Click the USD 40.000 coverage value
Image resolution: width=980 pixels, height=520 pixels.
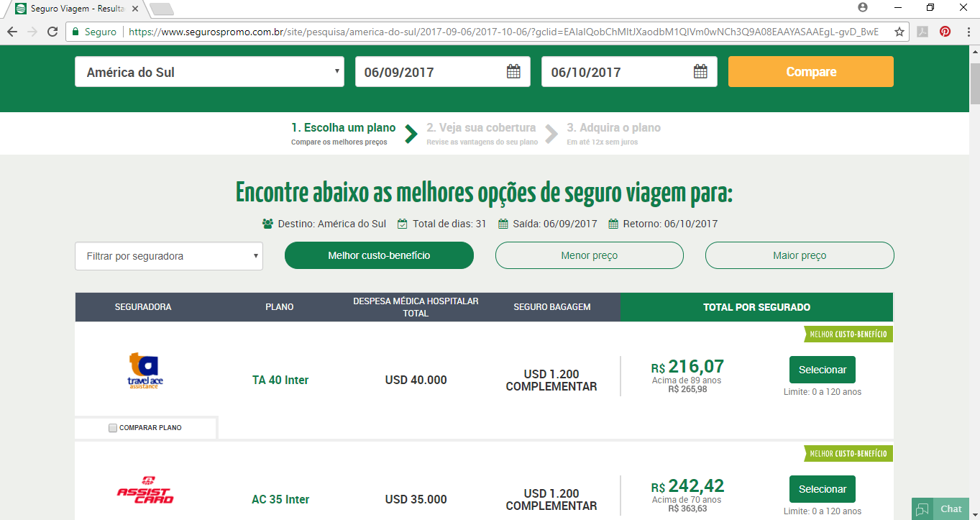[416, 380]
